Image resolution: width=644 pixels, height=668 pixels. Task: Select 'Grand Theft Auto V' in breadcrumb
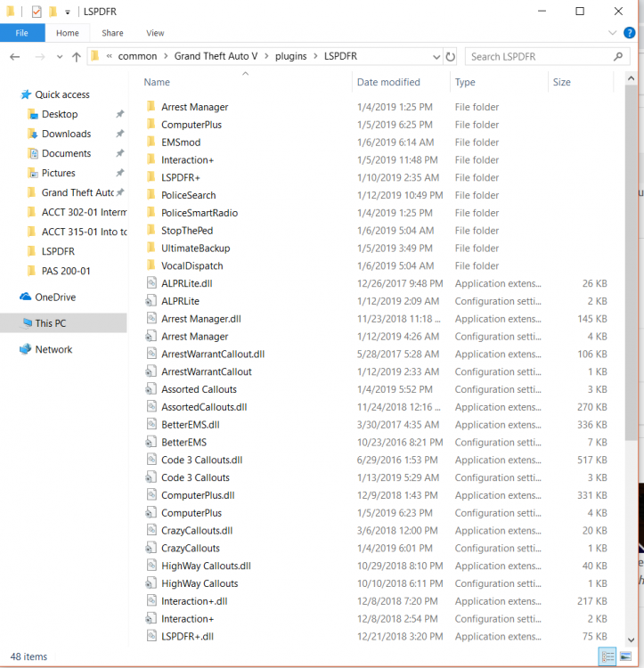pyautogui.click(x=216, y=56)
